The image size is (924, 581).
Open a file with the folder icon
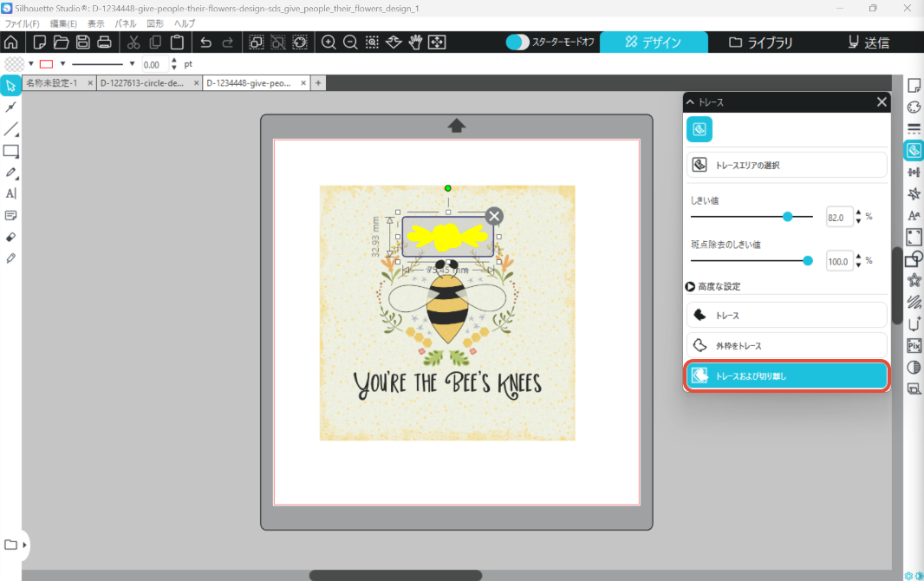point(61,42)
